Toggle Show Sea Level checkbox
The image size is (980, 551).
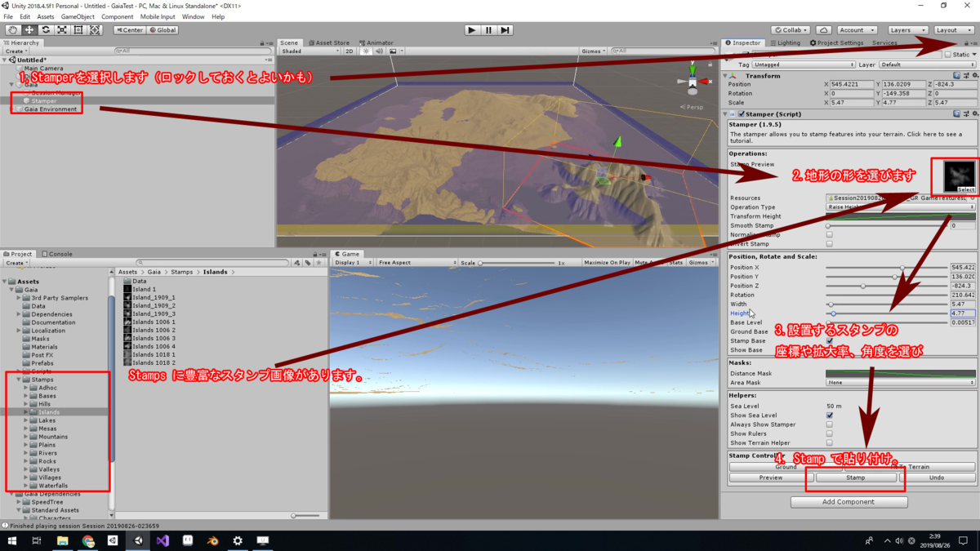coord(830,415)
